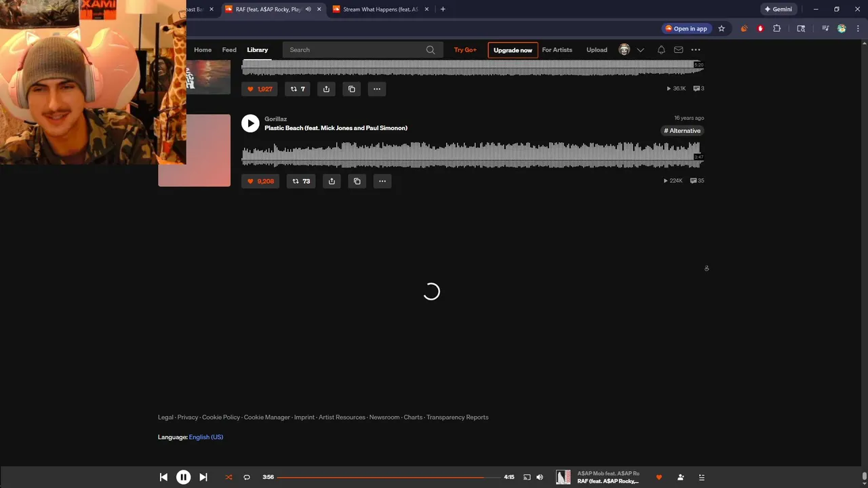Go to the Feed tab
The image size is (868, 488).
229,49
